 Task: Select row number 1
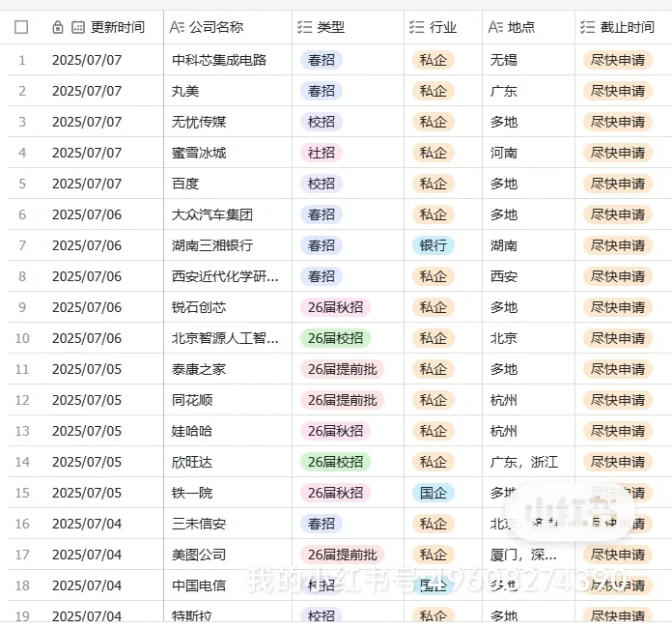(22, 60)
